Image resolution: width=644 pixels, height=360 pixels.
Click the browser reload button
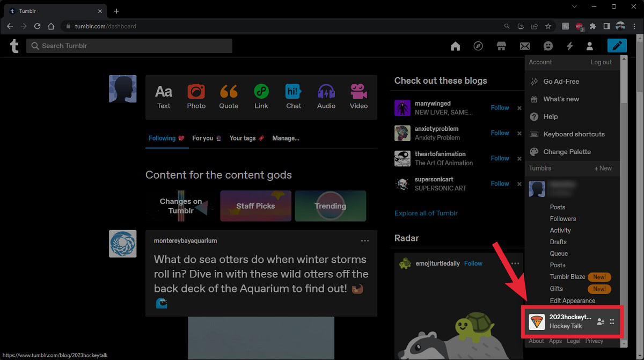[38, 26]
